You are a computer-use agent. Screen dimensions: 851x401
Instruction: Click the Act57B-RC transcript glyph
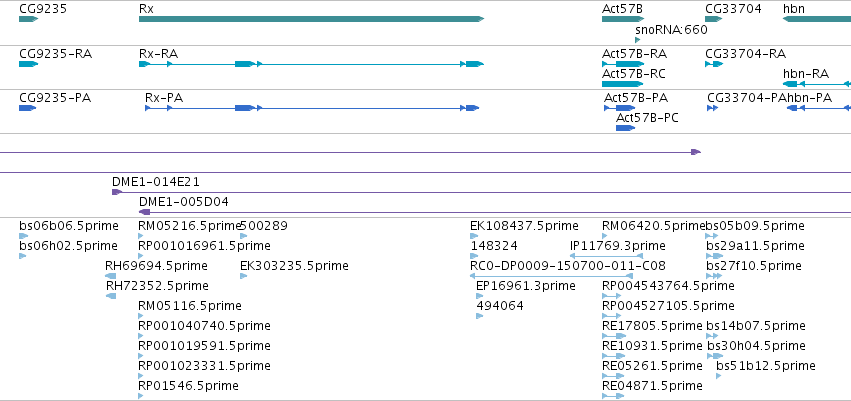pos(623,84)
